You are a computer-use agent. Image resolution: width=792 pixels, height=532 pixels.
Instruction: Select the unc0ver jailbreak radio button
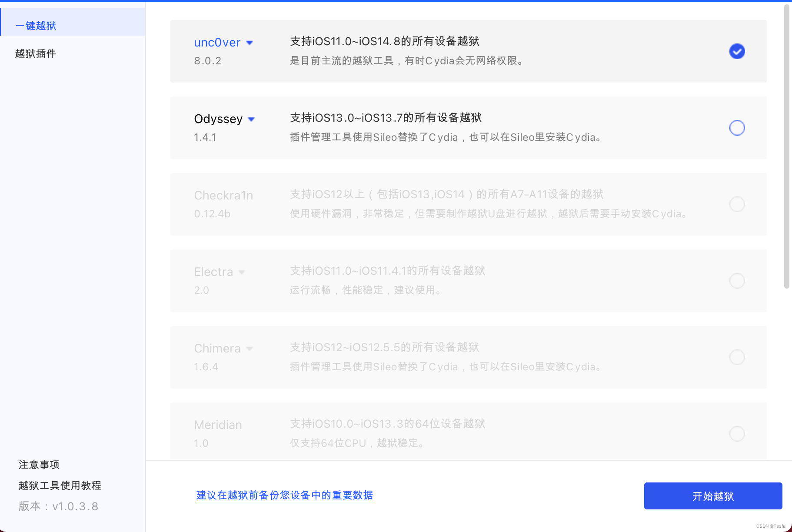click(x=737, y=51)
